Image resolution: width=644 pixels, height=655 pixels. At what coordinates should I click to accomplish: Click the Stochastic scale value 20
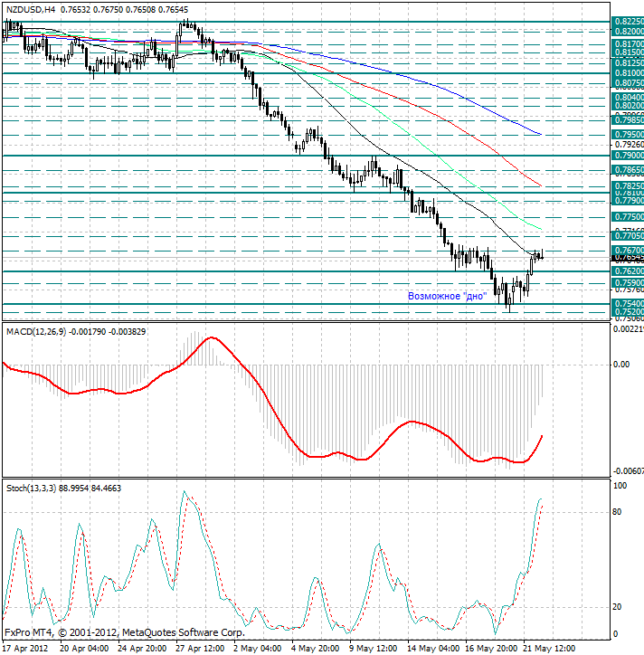[617, 607]
